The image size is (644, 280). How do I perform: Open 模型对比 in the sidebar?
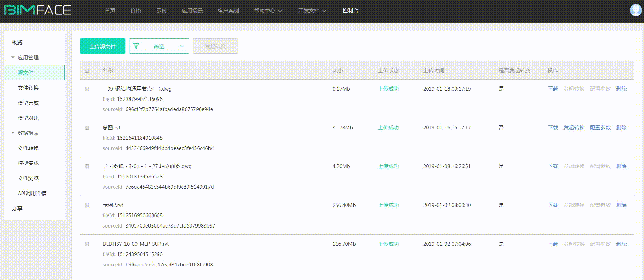(x=28, y=118)
